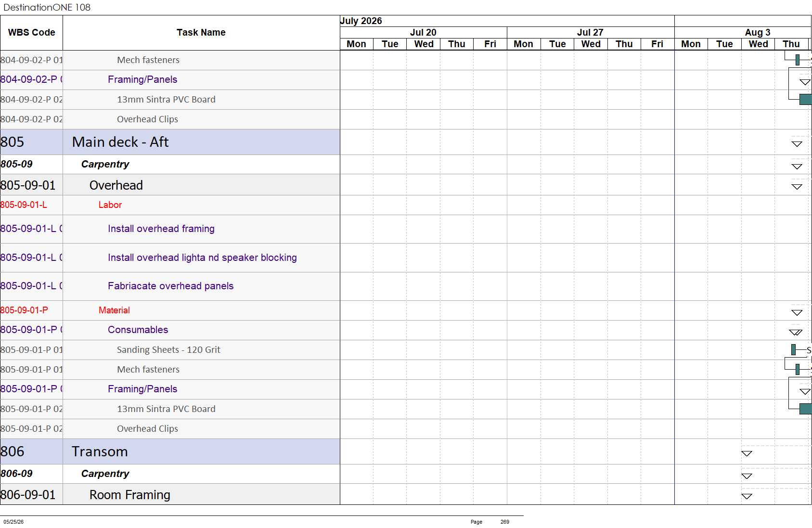The height and width of the screenshot is (528, 812).
Task: Click the 13mm Sintra PVC Board bar in the 805-09-01-P row
Action: [x=806, y=409]
